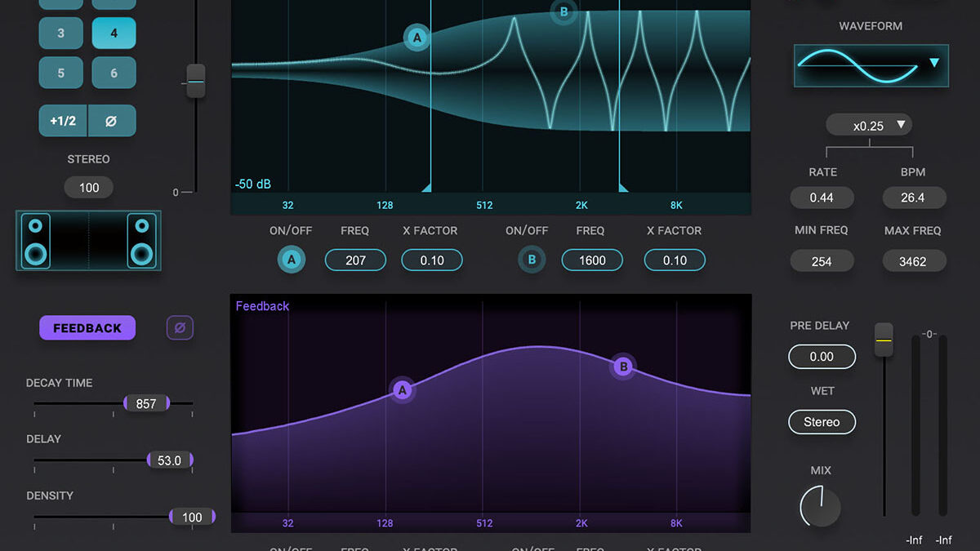Select stage number 3 button

(61, 33)
